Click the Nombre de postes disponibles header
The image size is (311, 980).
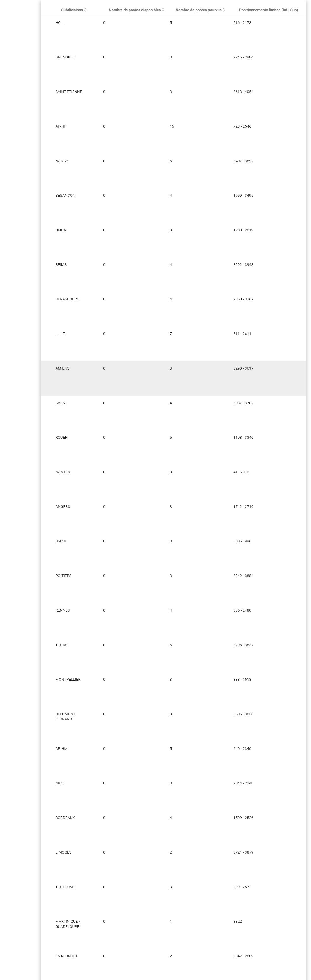pos(134,10)
